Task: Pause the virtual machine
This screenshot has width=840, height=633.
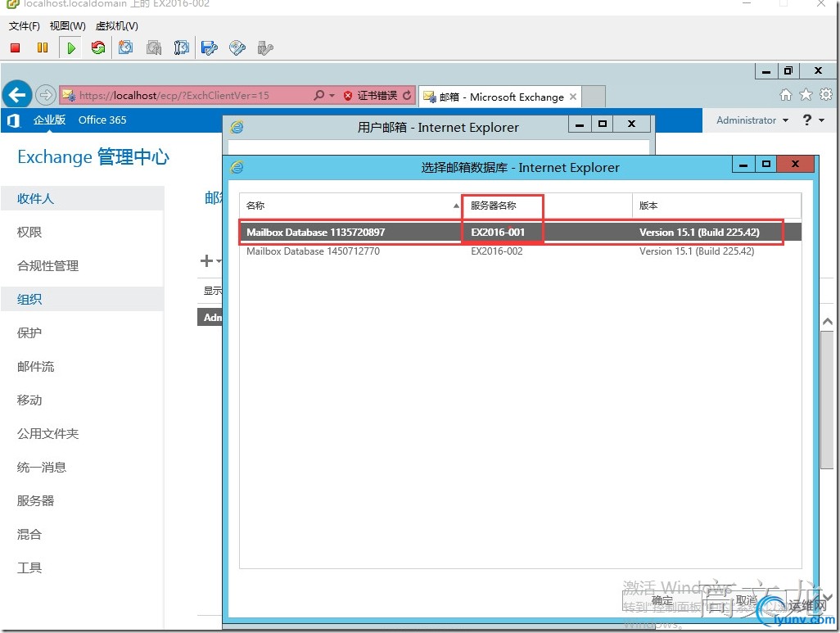Action: [x=43, y=48]
